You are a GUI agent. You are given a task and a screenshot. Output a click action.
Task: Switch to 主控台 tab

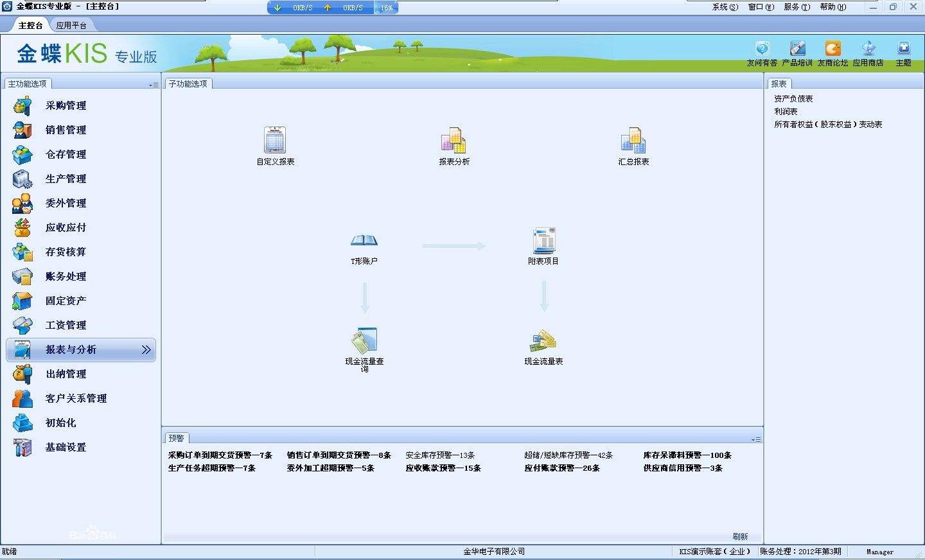30,25
